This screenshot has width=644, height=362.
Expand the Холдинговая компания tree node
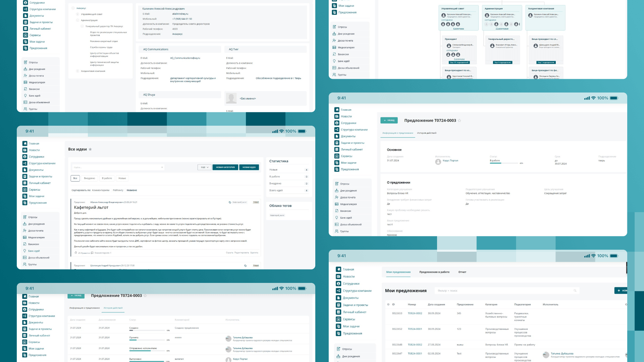77,71
